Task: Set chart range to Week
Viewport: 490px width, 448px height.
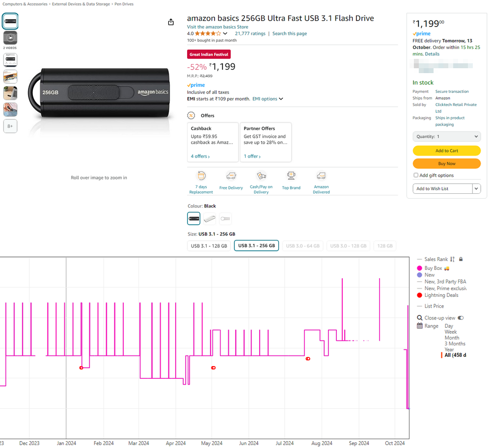Action: click(x=451, y=332)
